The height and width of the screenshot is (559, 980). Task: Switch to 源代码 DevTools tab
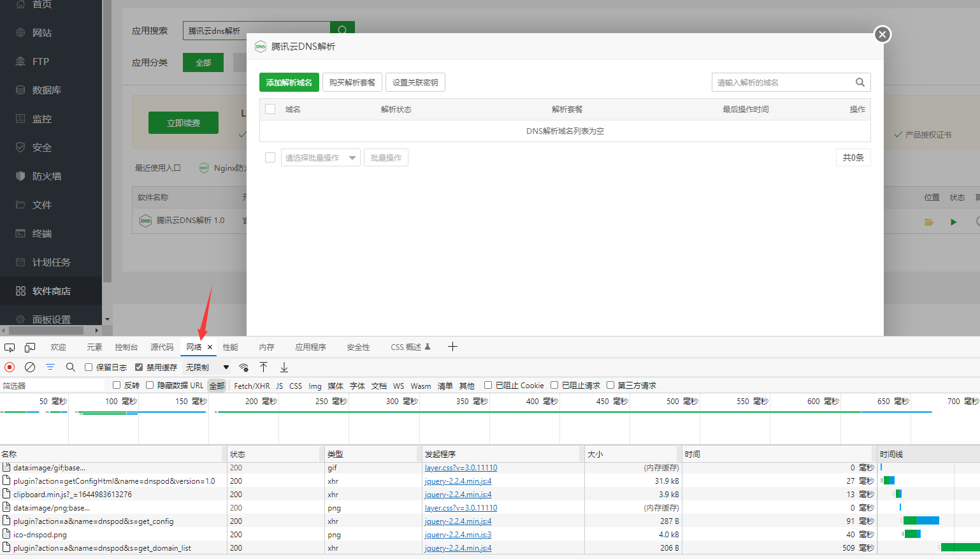[x=162, y=347]
